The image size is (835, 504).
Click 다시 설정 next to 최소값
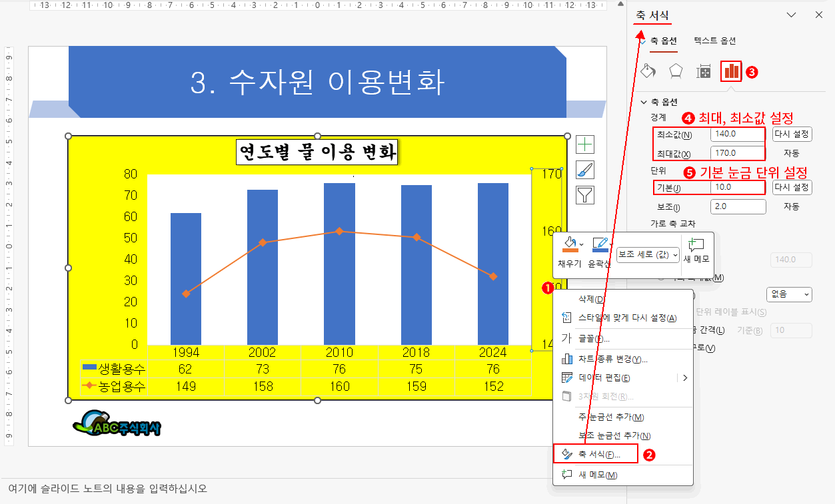[793, 134]
